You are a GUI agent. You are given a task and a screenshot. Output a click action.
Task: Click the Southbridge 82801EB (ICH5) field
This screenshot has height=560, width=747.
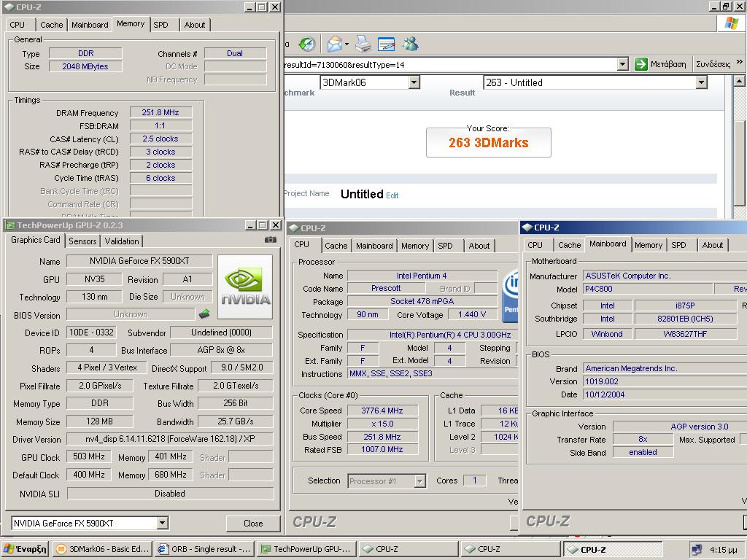point(685,319)
